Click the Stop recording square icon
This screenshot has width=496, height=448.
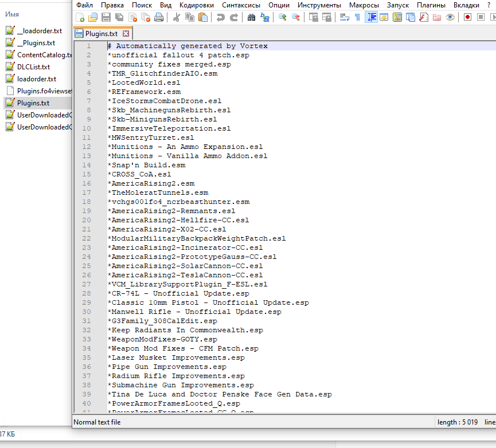[x=481, y=17]
